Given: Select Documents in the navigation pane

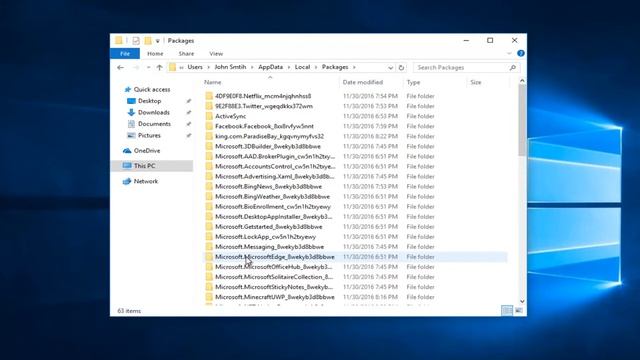Looking at the screenshot, I should tap(154, 124).
